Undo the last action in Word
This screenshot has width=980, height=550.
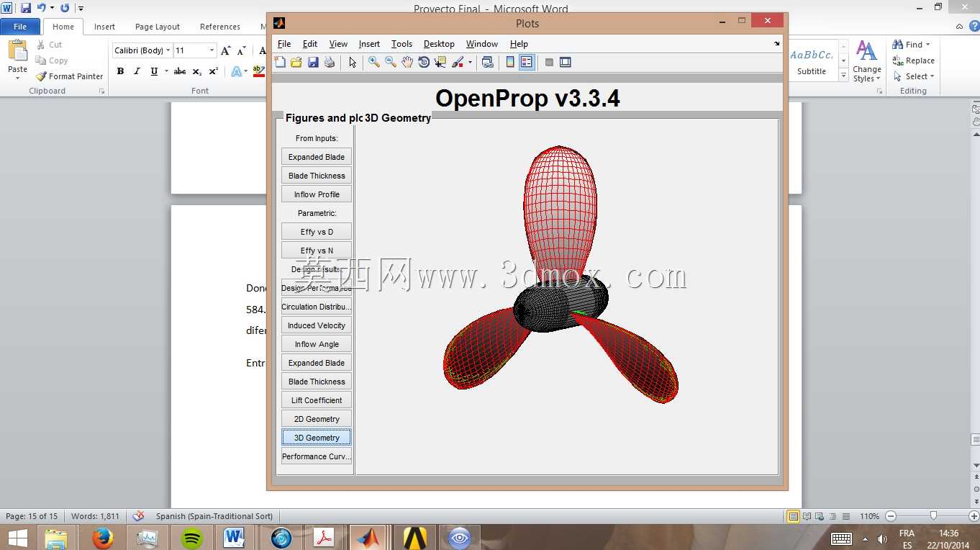click(x=42, y=8)
